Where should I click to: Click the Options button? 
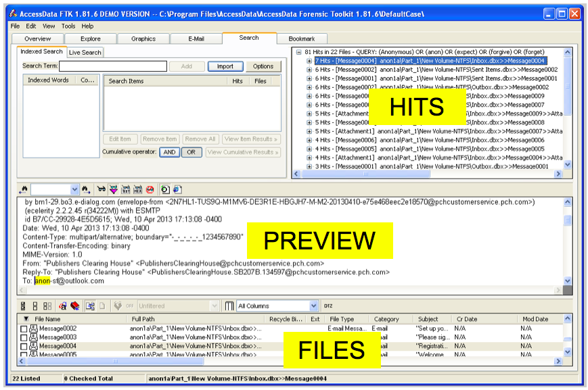click(x=263, y=66)
